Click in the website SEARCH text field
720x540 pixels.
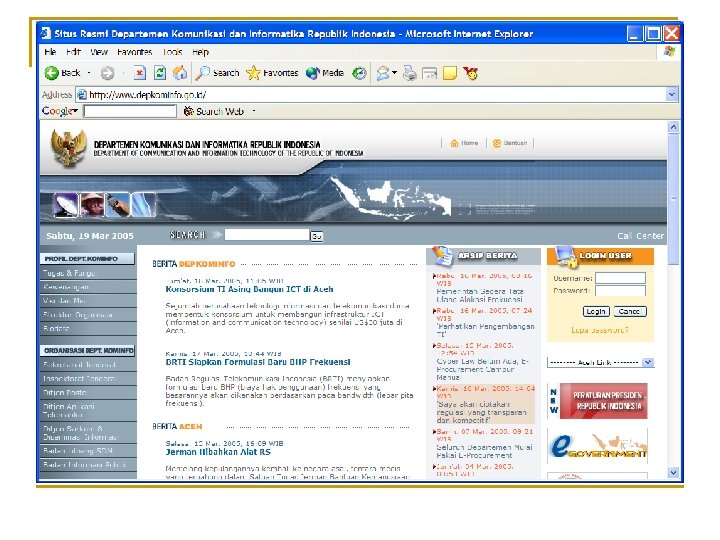267,235
